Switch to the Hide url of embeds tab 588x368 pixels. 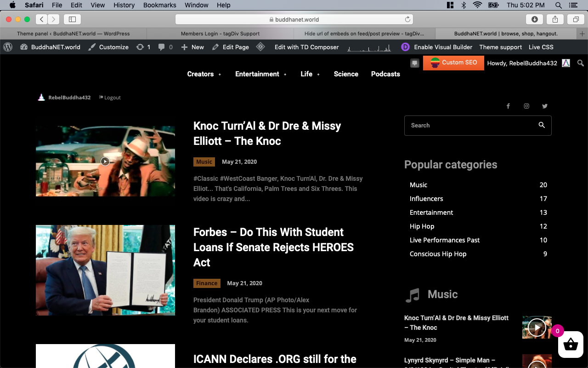364,34
